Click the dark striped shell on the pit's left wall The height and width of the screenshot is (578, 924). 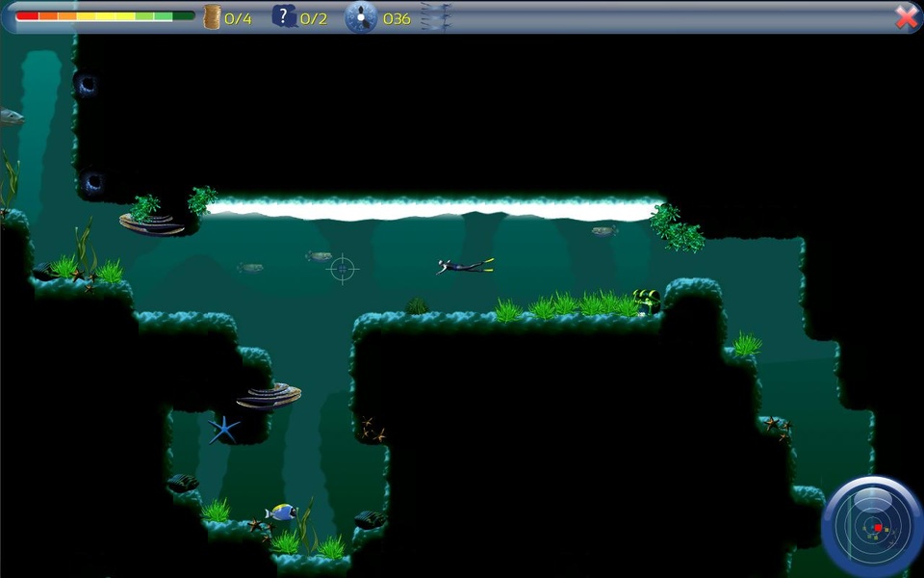tap(183, 483)
